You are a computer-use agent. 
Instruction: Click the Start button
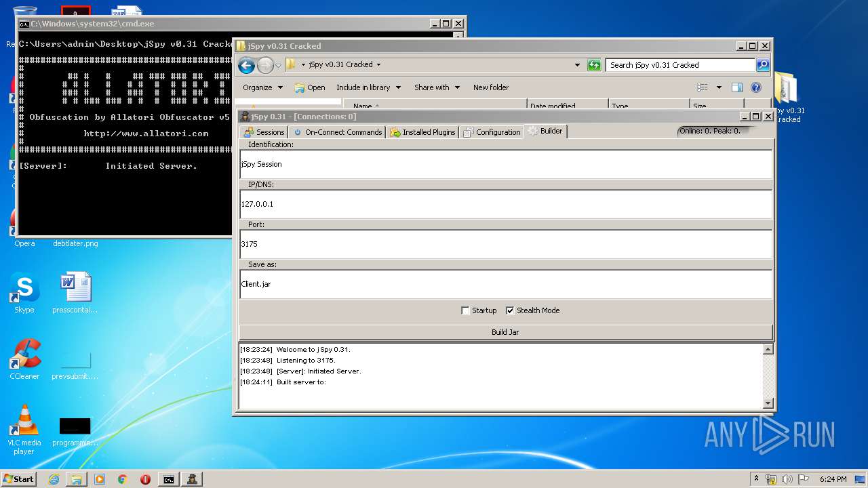click(18, 479)
